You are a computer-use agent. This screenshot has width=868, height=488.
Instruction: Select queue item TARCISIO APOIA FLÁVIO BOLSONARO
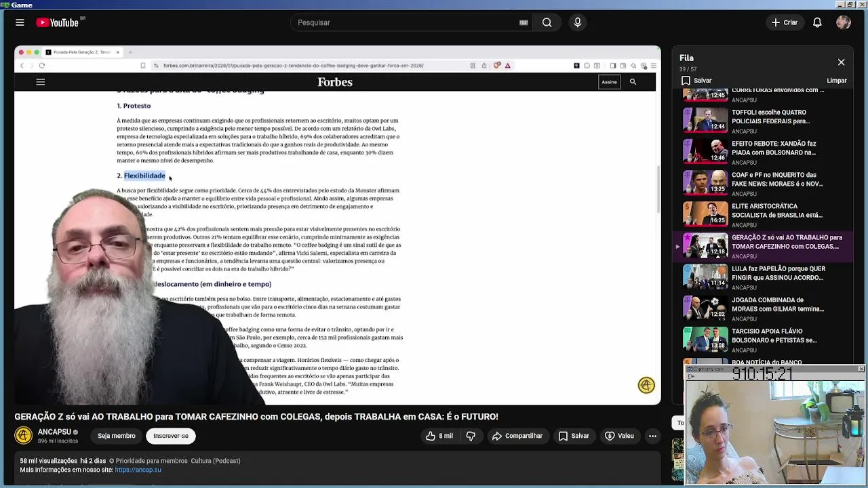click(x=763, y=339)
